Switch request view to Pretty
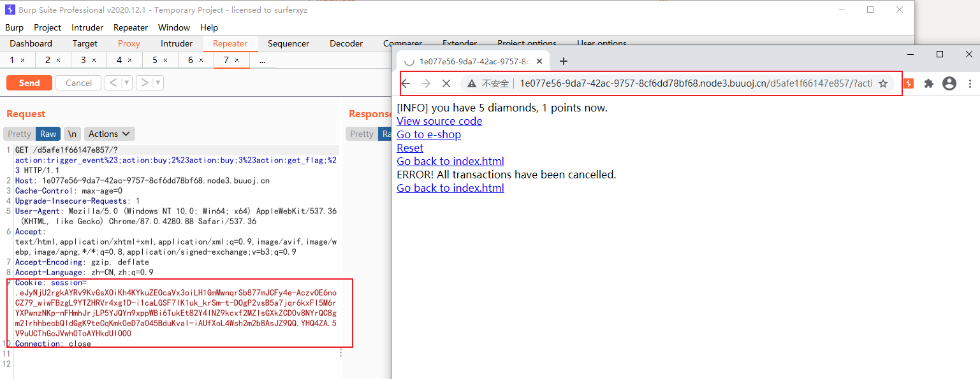Screen dimensions: 980x379 (19, 134)
